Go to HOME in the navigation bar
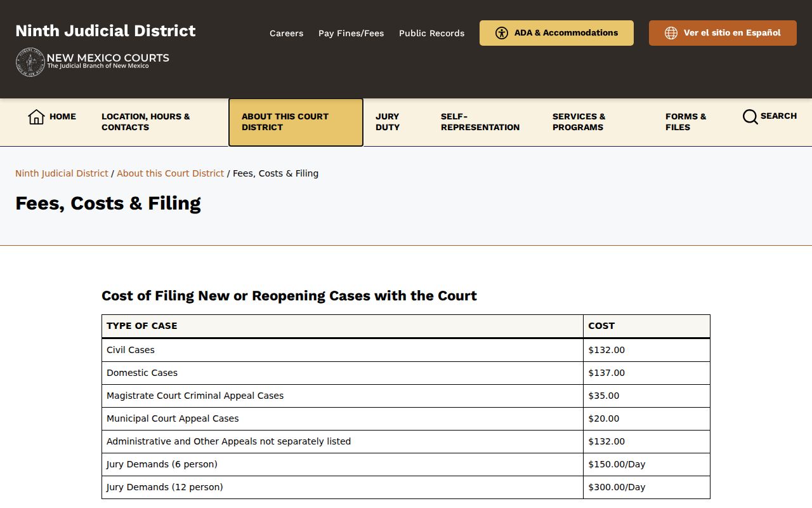812x508 pixels. tap(52, 117)
